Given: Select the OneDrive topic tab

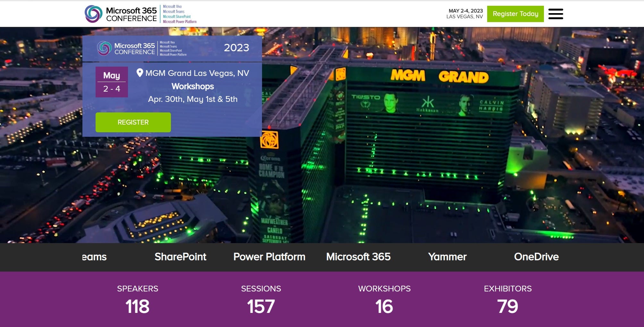Looking at the screenshot, I should [536, 257].
